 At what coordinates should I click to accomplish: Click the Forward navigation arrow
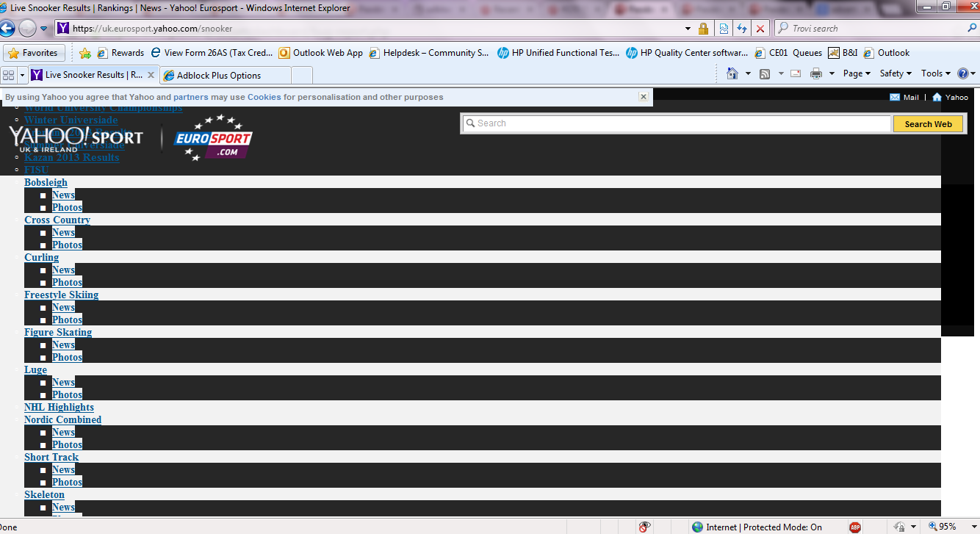click(27, 29)
